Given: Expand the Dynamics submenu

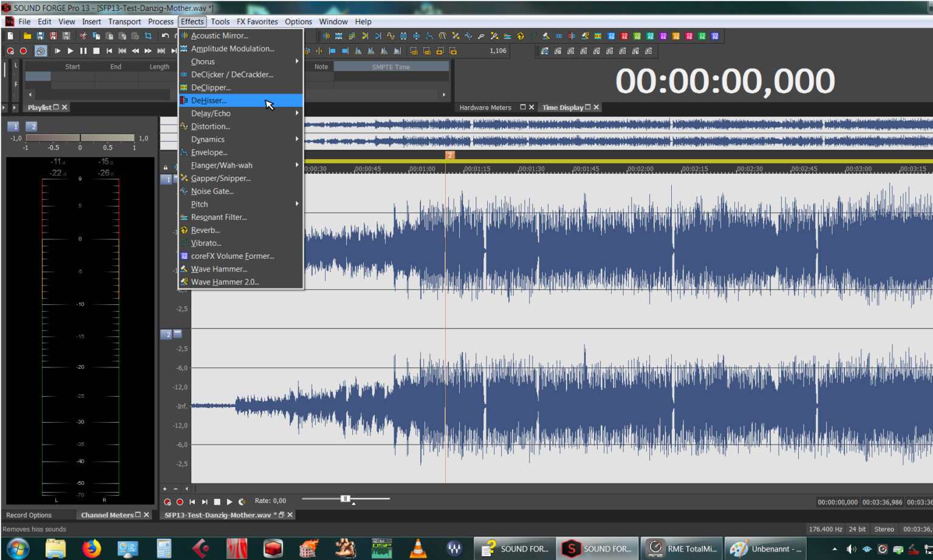Looking at the screenshot, I should (x=241, y=139).
